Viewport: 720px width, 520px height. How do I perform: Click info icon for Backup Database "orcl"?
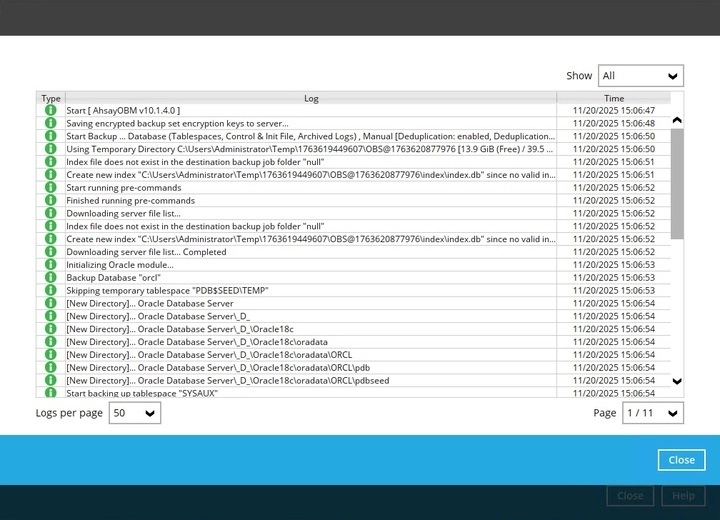[x=51, y=277]
